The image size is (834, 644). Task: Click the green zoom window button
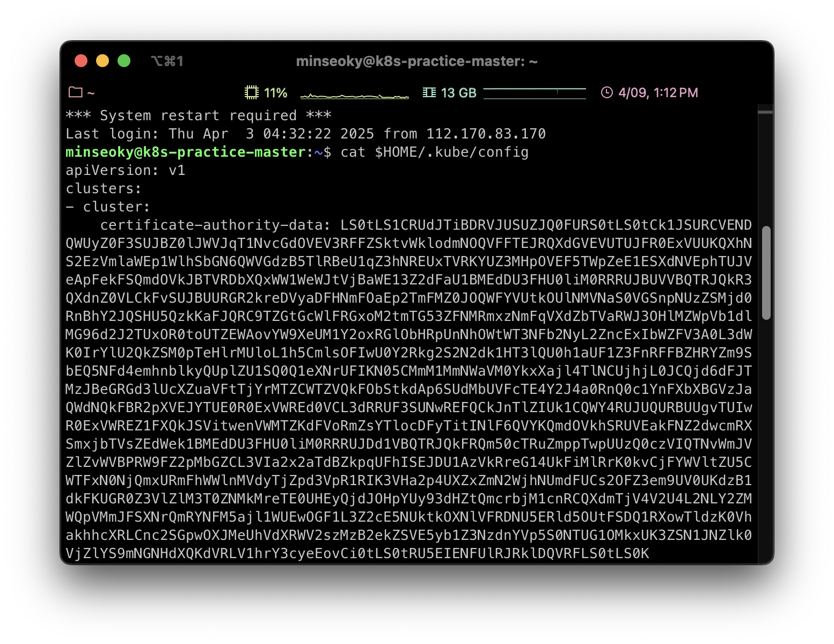click(124, 61)
